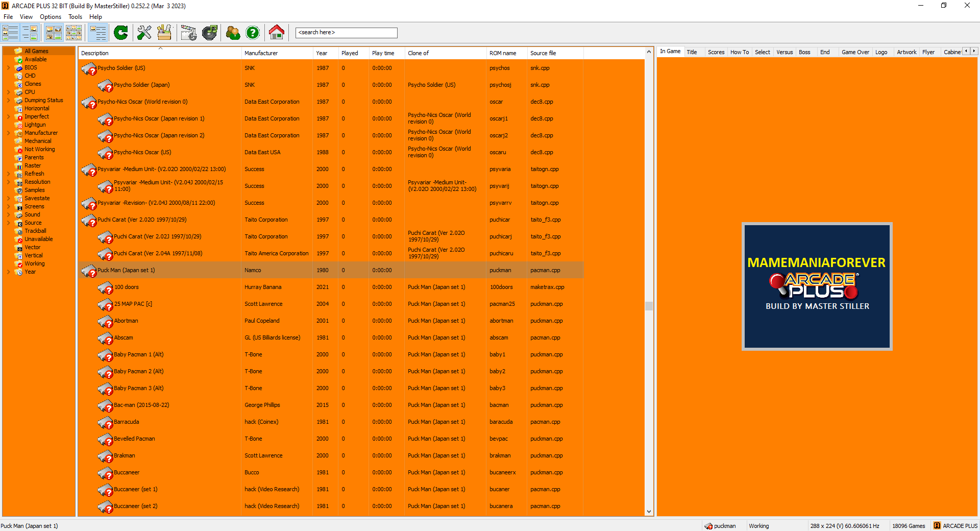The height and width of the screenshot is (531, 980).
Task: Click the green refresh arrow toolbar icon
Action: 121,33
